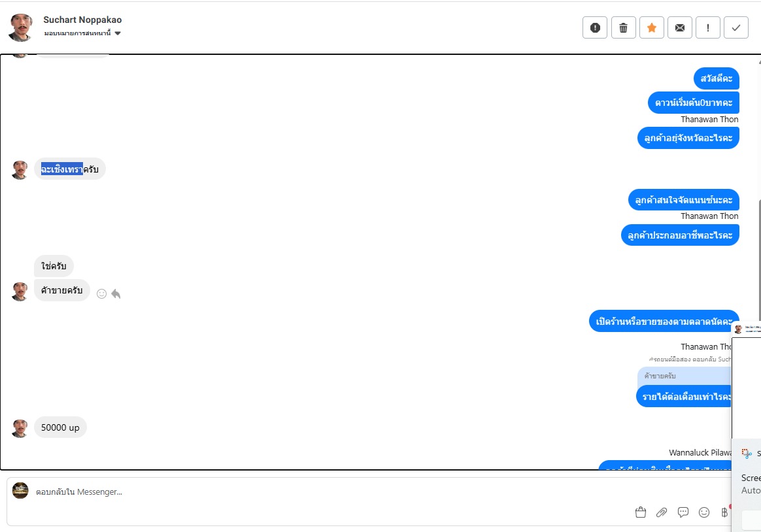Flag conversation with exclamation mark button
761x532 pixels.
point(708,27)
